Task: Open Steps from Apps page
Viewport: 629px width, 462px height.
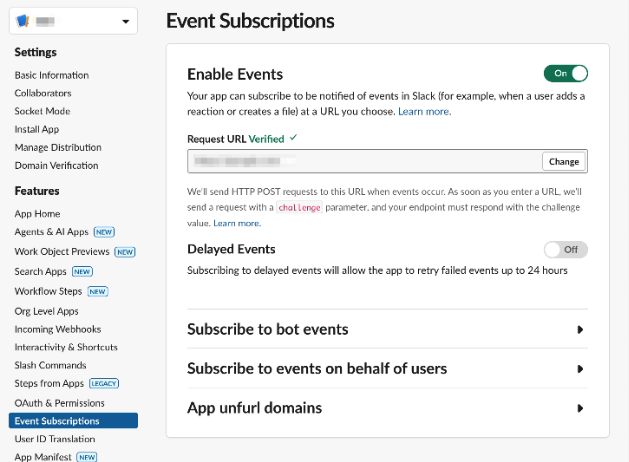Action: coord(49,383)
